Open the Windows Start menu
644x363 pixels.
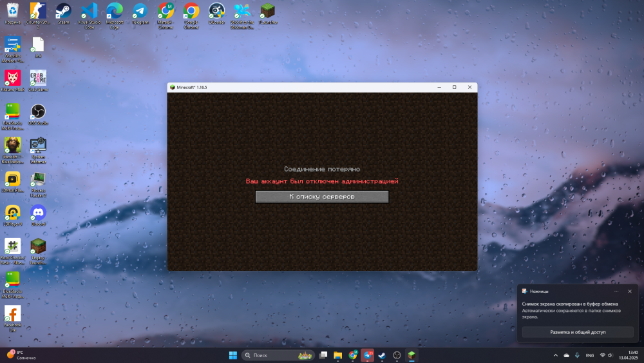click(233, 355)
